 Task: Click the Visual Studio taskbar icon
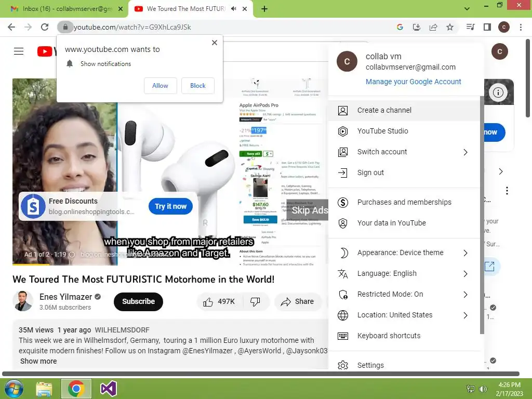tap(109, 389)
